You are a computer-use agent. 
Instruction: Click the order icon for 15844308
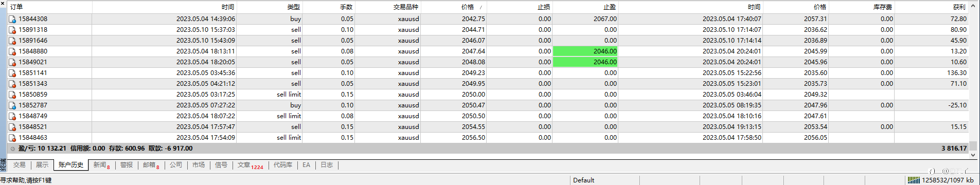pos(12,19)
